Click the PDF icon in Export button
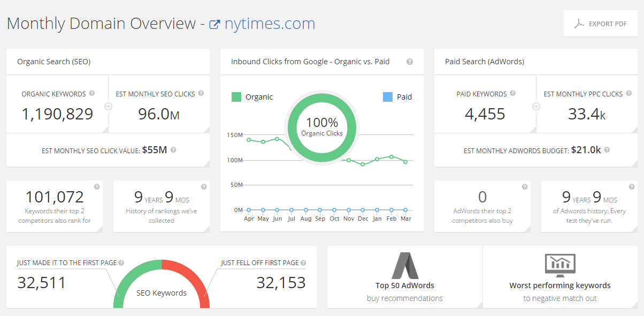The image size is (644, 316). [x=579, y=24]
